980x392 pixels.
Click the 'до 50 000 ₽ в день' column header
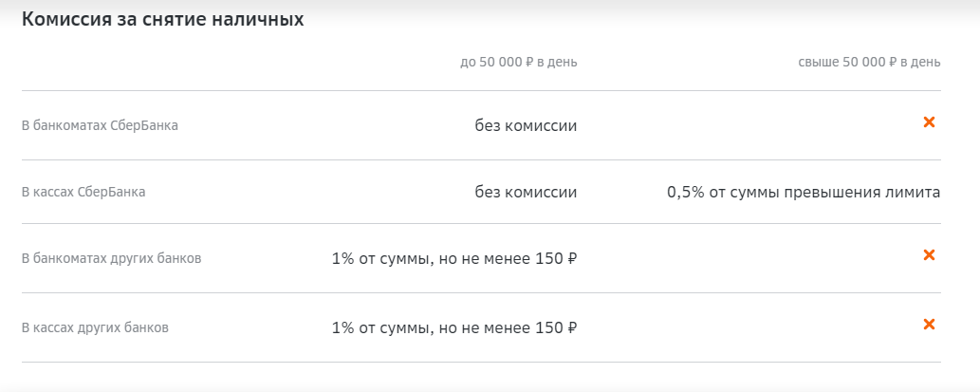(x=518, y=63)
